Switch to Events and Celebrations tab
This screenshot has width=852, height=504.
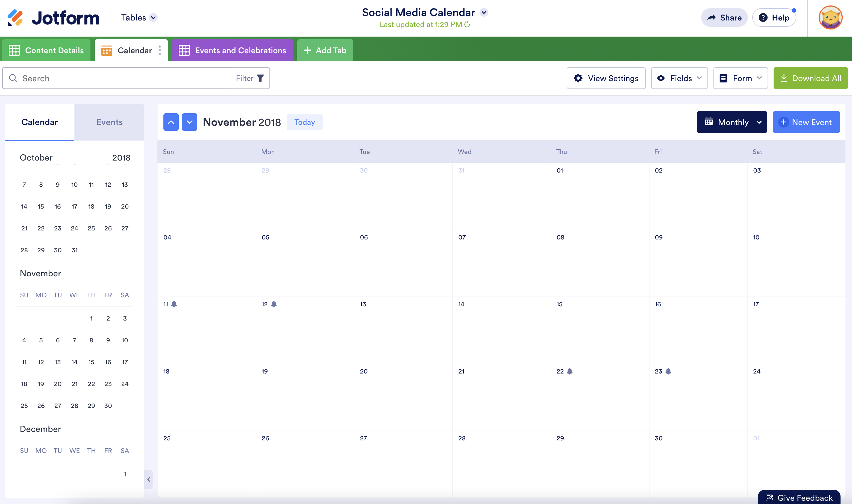pyautogui.click(x=233, y=50)
